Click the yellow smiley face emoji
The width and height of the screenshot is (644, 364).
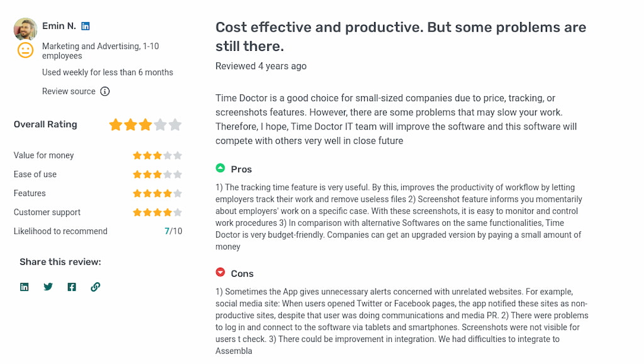[x=25, y=50]
